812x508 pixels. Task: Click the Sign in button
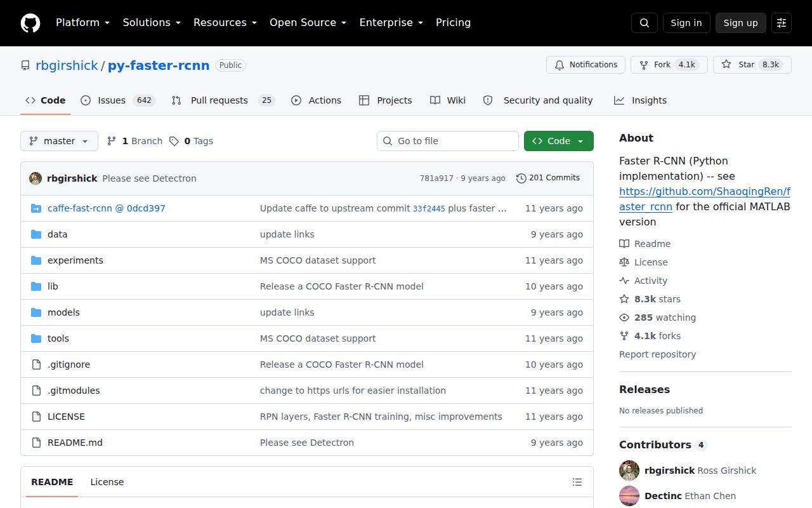[x=686, y=23]
